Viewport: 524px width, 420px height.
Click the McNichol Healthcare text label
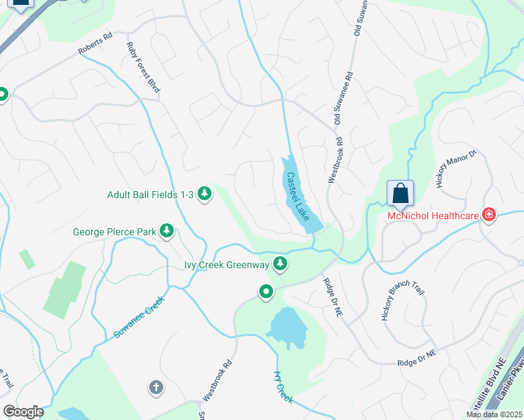(433, 216)
